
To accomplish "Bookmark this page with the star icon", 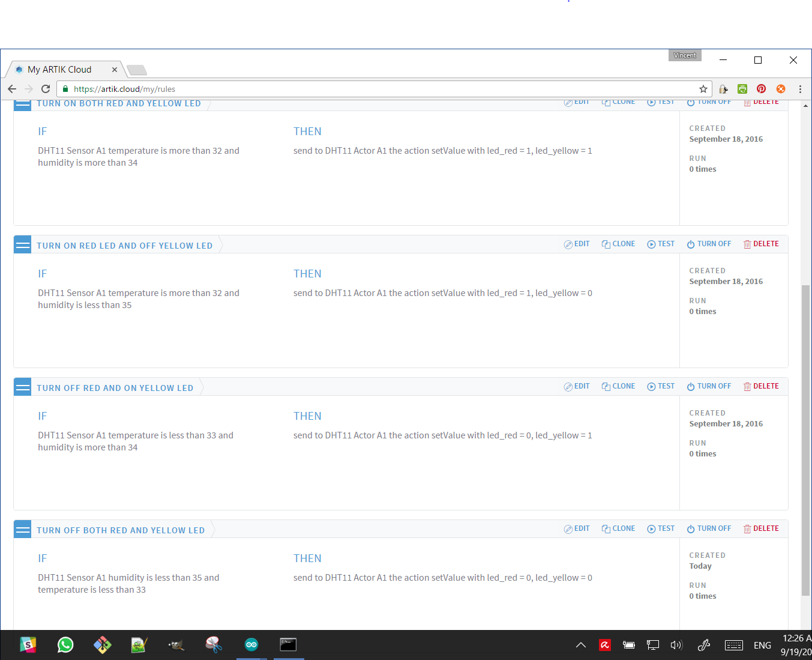I will click(x=703, y=89).
